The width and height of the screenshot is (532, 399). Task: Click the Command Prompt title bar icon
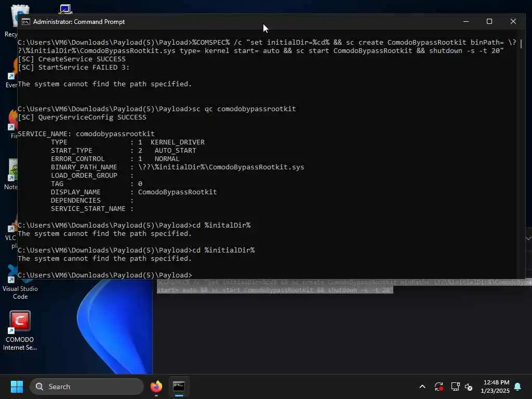[26, 22]
